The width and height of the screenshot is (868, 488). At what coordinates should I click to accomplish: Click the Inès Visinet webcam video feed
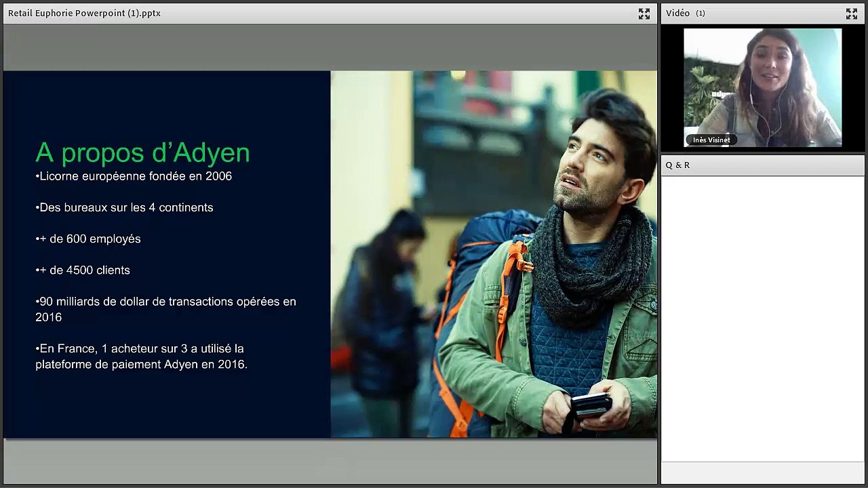pyautogui.click(x=763, y=87)
